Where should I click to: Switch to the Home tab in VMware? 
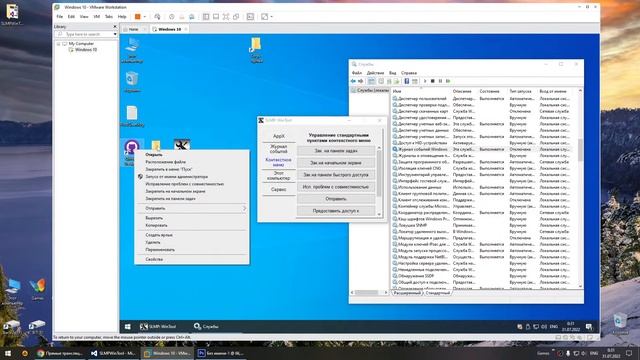point(133,29)
